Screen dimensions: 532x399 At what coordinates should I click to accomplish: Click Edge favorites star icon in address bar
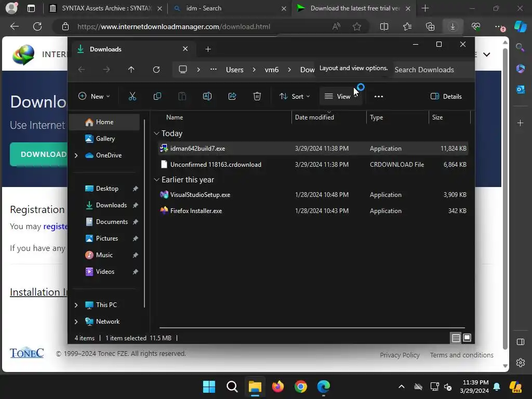(357, 26)
